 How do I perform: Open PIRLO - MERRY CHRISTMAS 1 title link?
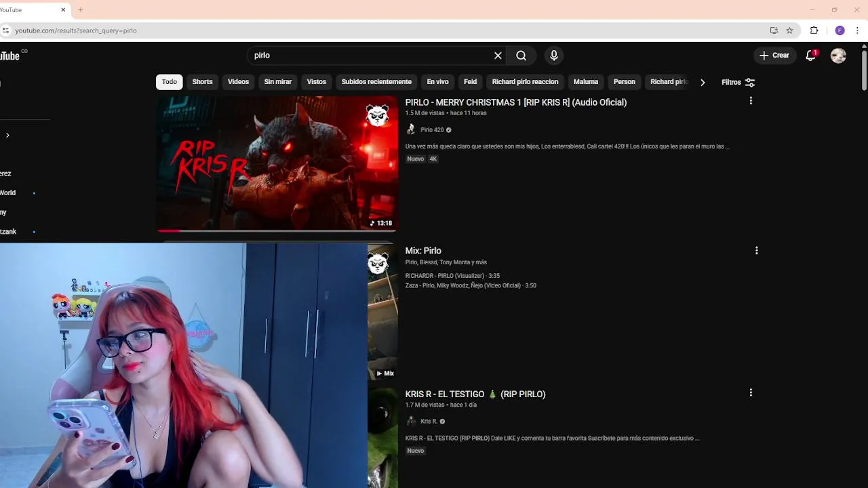coord(516,102)
